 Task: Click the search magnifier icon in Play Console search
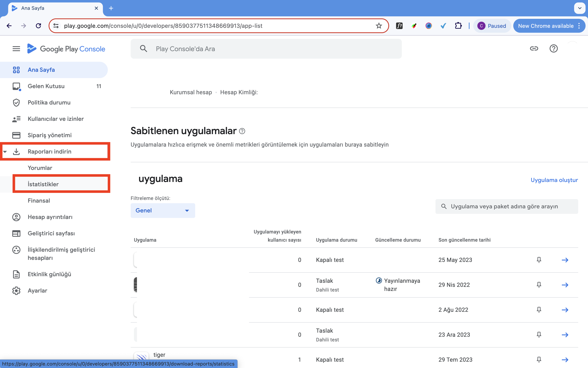tap(144, 49)
